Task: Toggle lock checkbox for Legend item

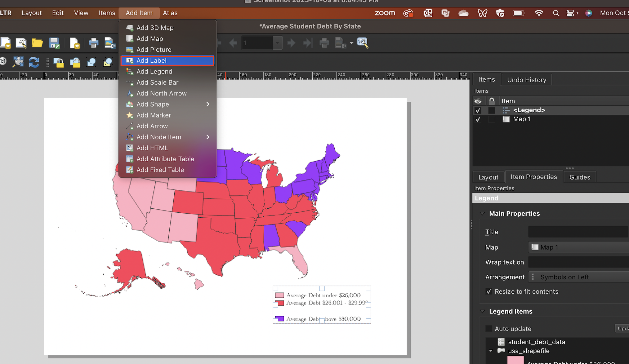Action: tap(492, 110)
